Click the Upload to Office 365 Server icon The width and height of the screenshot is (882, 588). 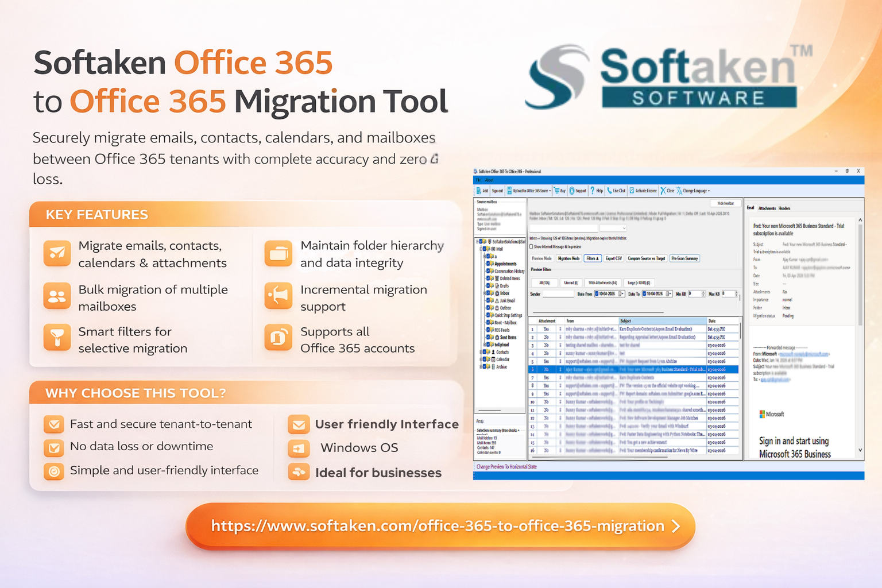(509, 191)
